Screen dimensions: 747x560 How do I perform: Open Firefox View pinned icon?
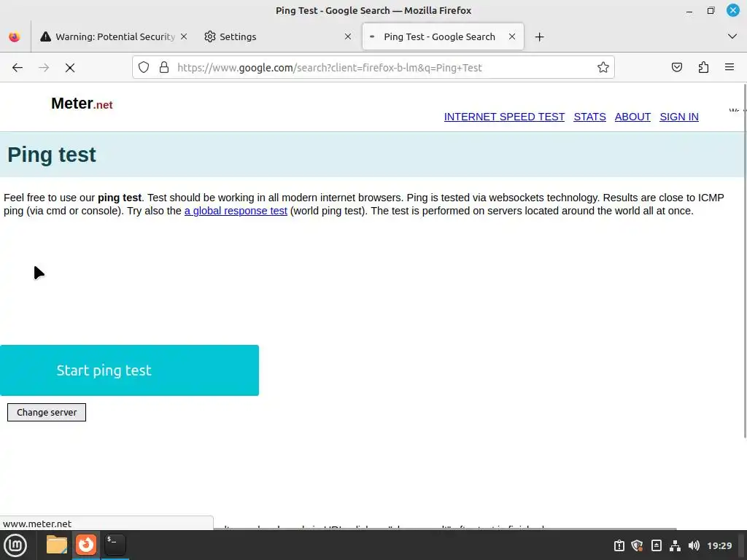click(15, 36)
